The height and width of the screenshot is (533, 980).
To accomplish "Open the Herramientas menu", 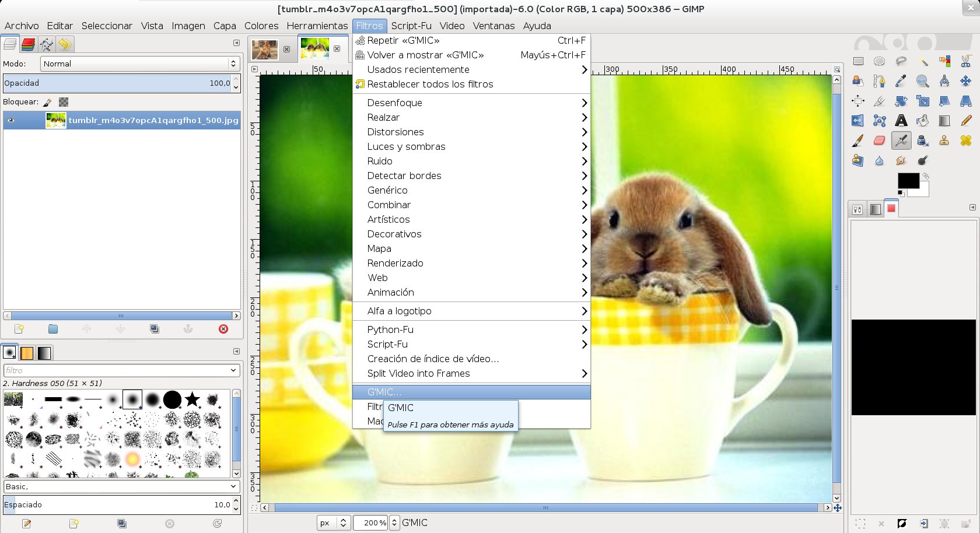I will [x=317, y=26].
